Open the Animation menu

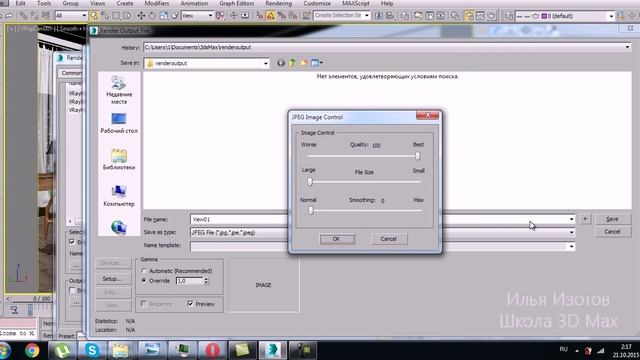point(194,3)
